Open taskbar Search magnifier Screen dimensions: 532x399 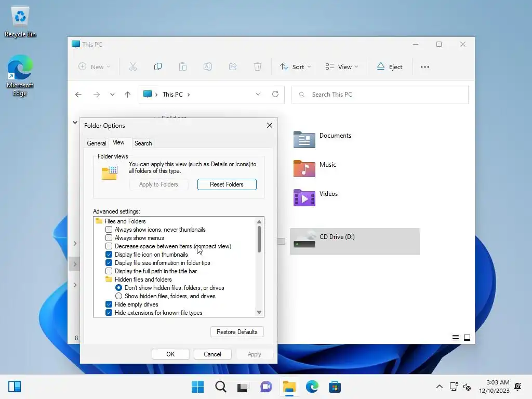[x=220, y=387]
